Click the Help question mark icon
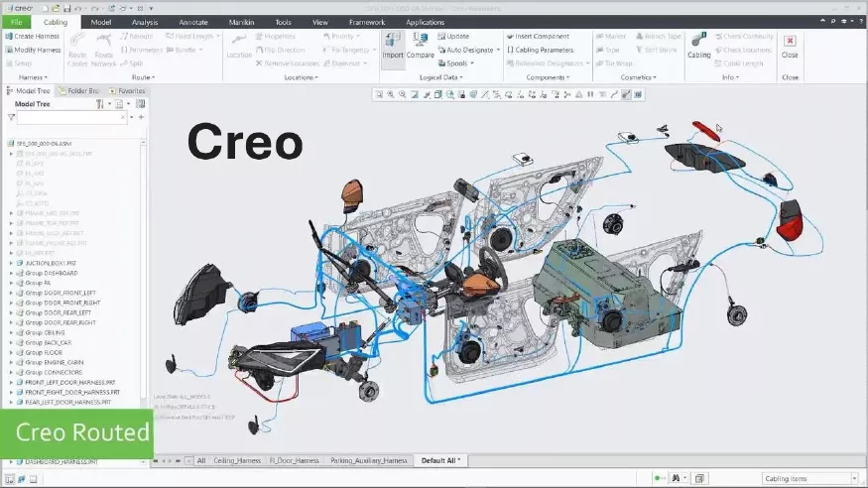 click(861, 22)
